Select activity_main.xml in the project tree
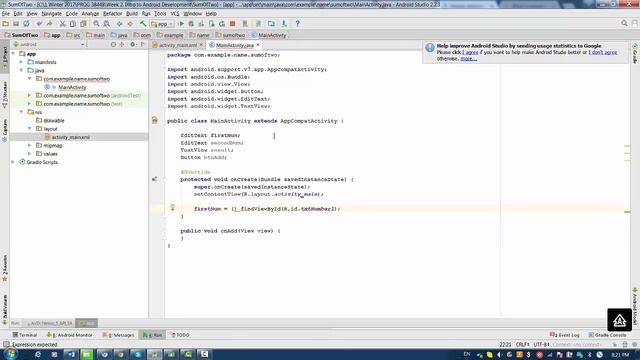Screen dimensions: 640x360 tap(71, 137)
